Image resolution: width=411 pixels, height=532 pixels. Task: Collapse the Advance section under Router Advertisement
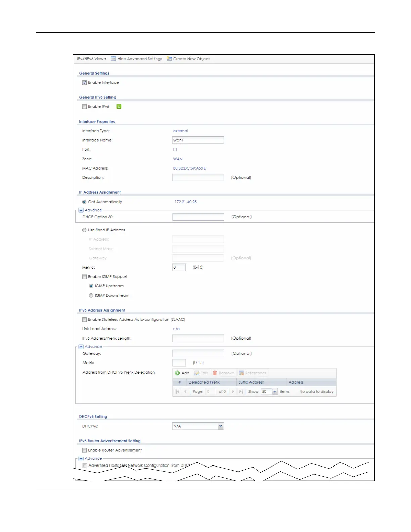[x=81, y=458]
